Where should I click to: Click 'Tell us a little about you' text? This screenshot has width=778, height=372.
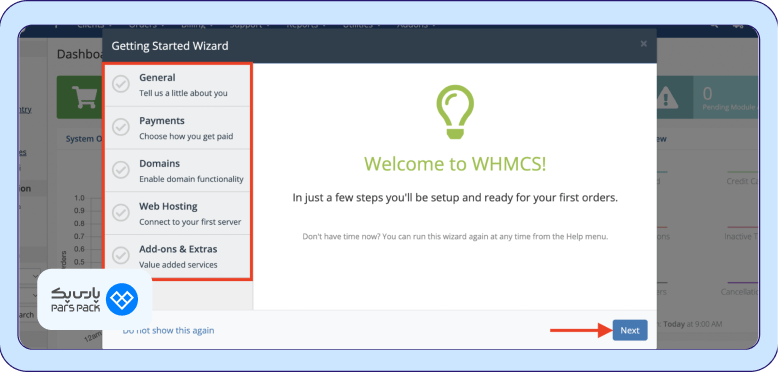(x=183, y=93)
